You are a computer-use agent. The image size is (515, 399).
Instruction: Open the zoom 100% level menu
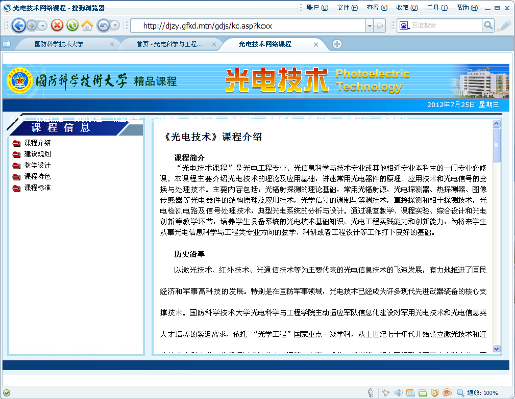(482, 393)
